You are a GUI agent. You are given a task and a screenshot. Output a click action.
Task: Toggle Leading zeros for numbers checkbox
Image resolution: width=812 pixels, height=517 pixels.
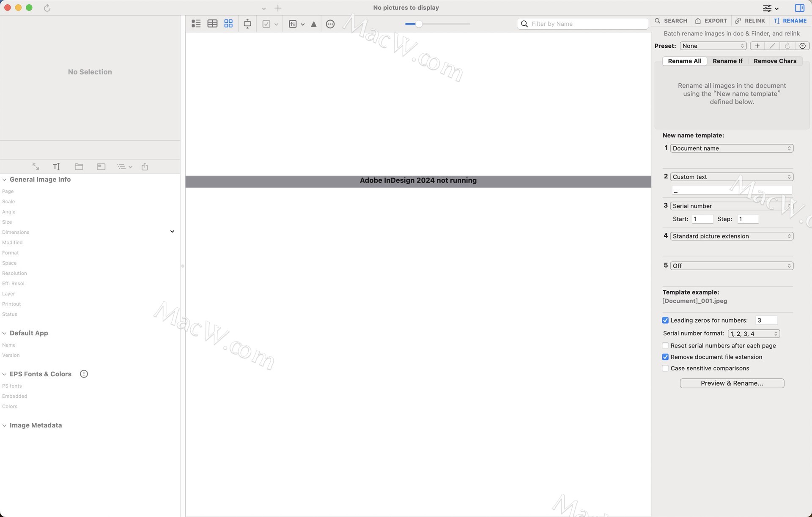[665, 320]
